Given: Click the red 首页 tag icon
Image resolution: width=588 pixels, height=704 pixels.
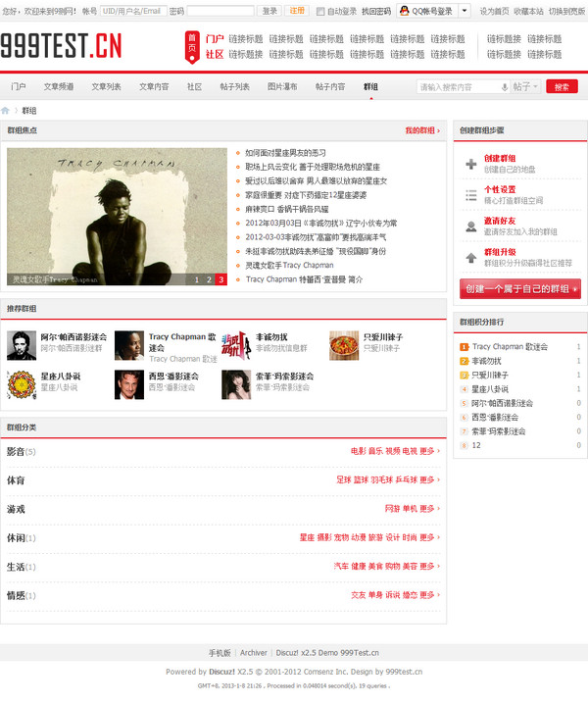Looking at the screenshot, I should (192, 47).
